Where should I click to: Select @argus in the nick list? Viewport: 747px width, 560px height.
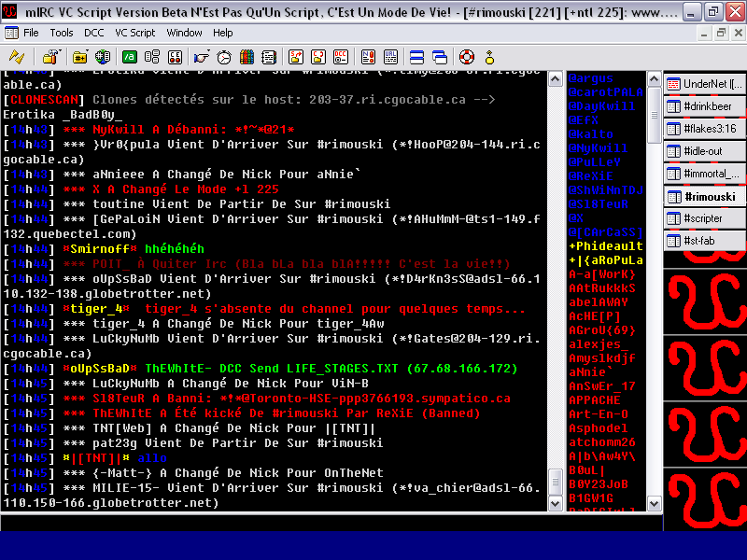591,78
